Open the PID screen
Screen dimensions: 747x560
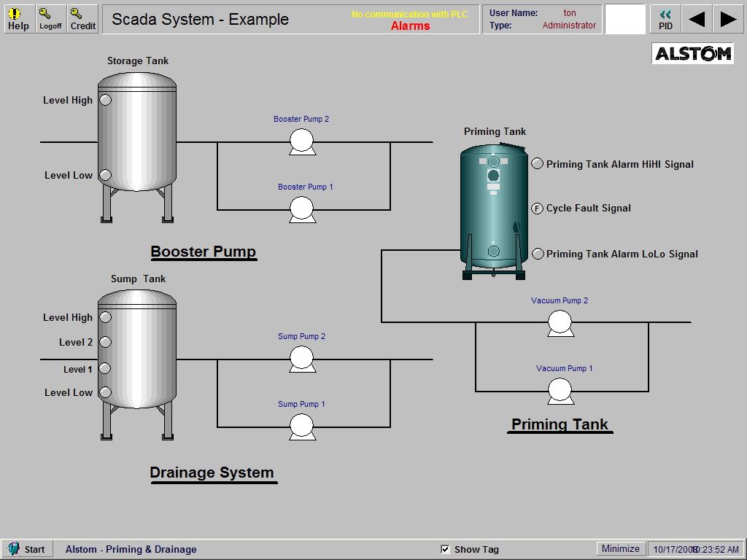click(665, 19)
